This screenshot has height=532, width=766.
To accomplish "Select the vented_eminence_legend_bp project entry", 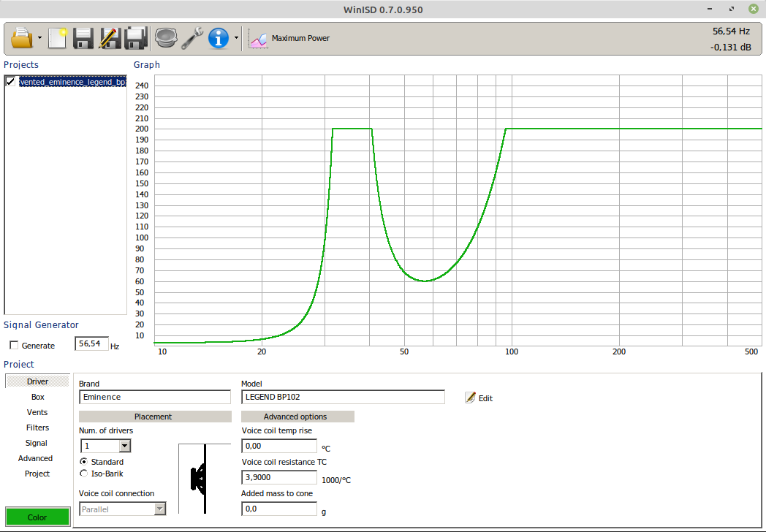I will coord(72,82).
